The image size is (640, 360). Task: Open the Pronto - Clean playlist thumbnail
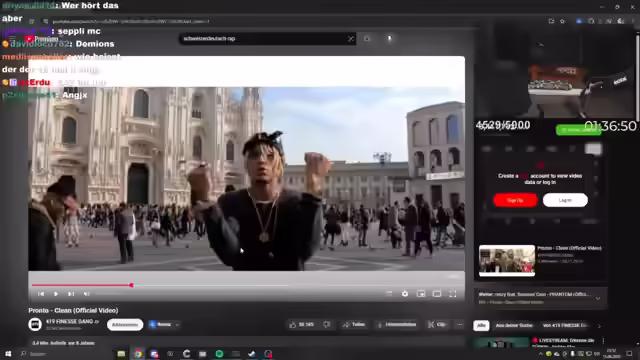pos(507,260)
